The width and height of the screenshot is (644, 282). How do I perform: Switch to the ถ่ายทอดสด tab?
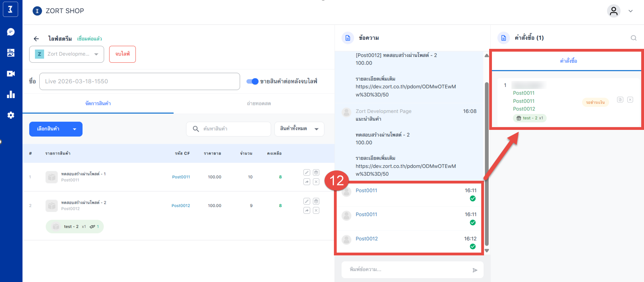coord(259,104)
